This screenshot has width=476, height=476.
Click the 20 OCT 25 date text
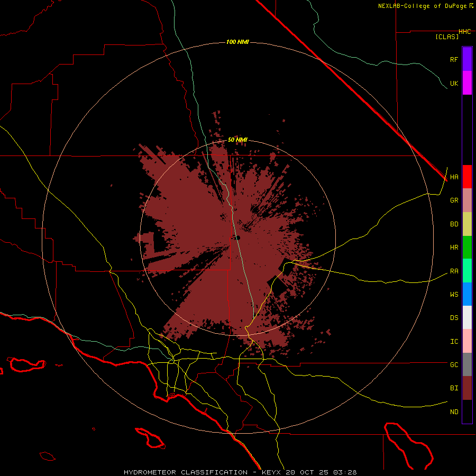point(307,472)
